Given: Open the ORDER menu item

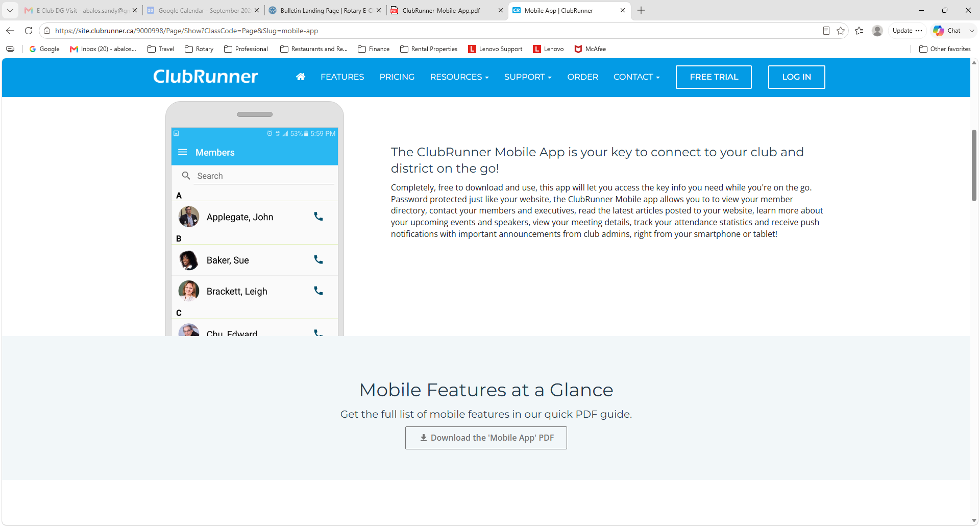Looking at the screenshot, I should point(583,77).
